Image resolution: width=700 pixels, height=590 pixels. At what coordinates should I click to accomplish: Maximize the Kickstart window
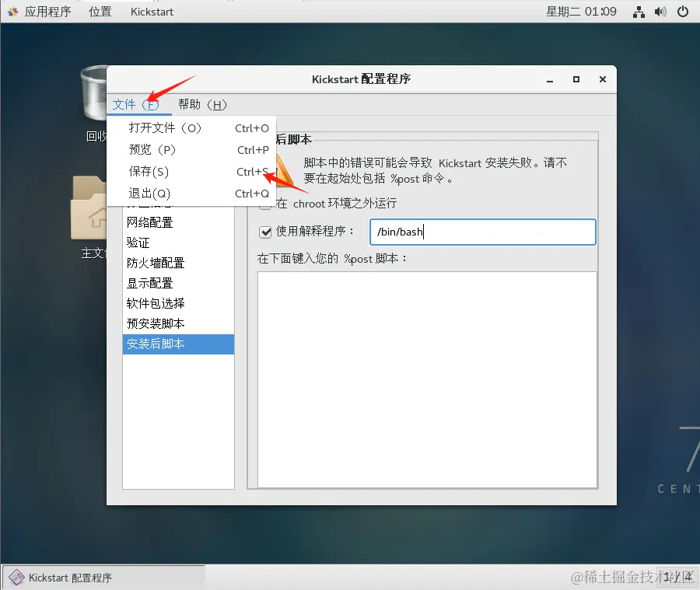[x=576, y=79]
